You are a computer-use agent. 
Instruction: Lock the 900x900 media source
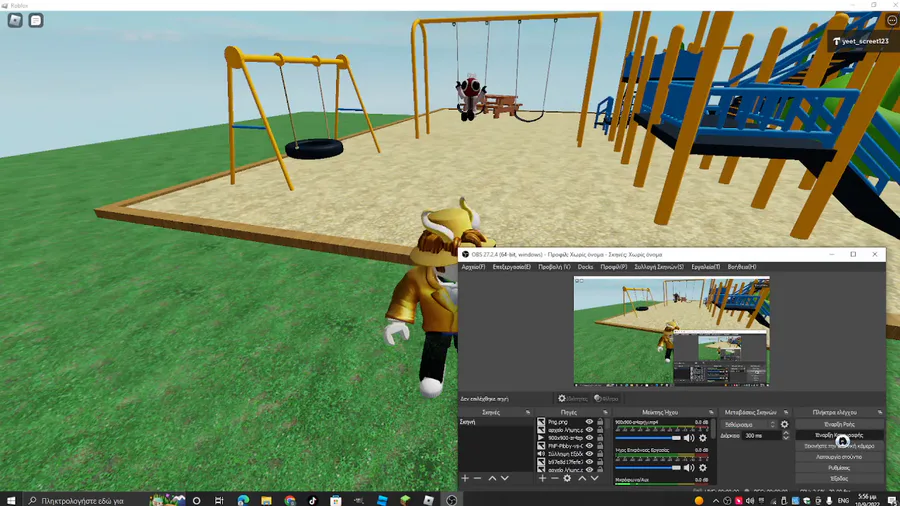coord(600,438)
